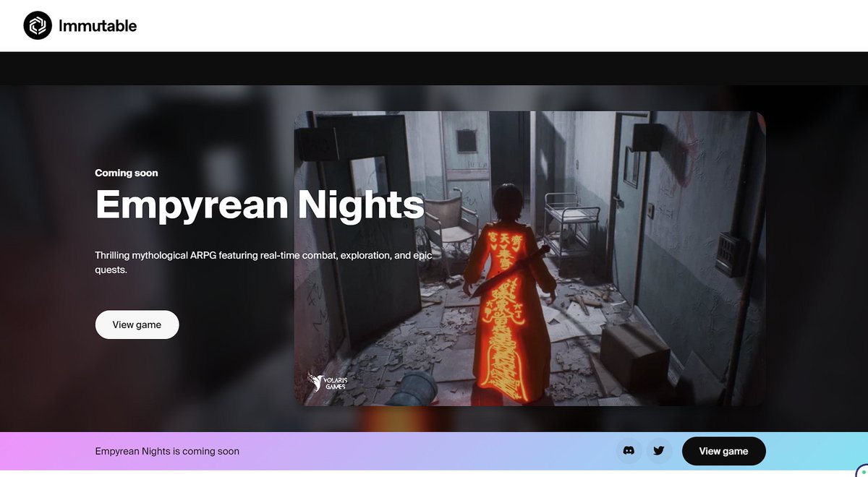Click the black View game banner button
The height and width of the screenshot is (477, 868).
click(x=723, y=450)
